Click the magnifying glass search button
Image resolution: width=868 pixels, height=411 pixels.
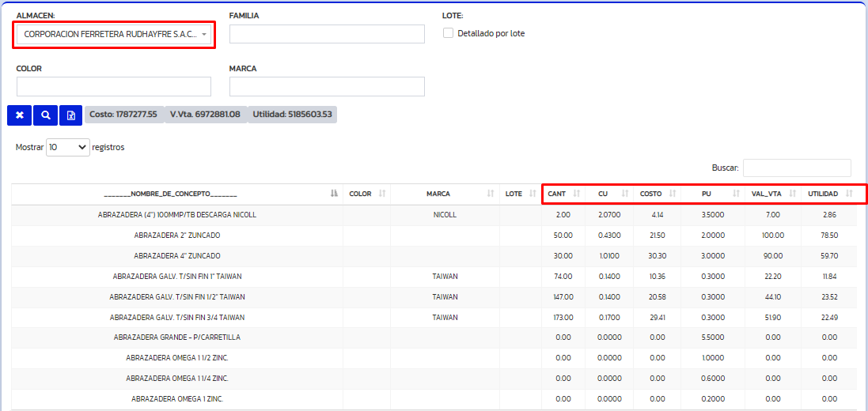pyautogui.click(x=45, y=115)
